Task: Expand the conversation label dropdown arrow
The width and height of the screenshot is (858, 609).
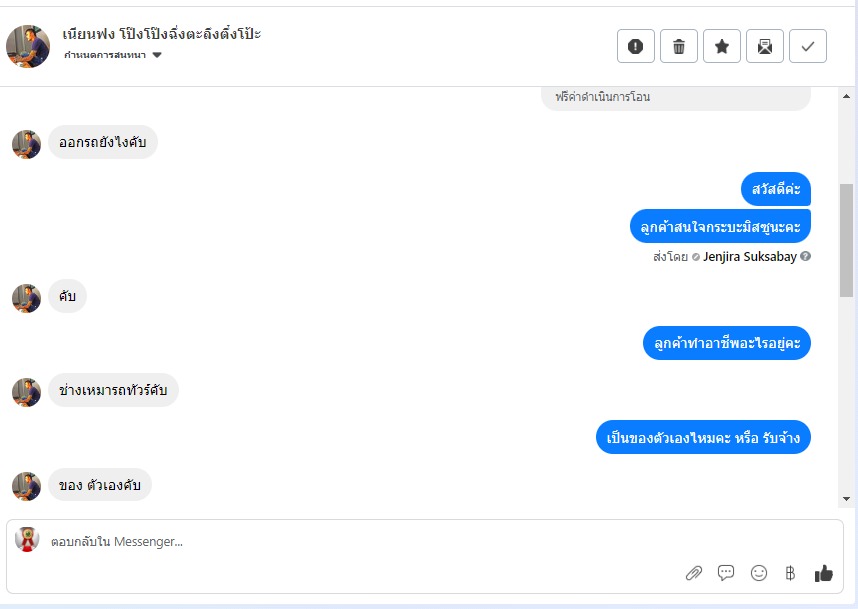Action: [x=157, y=55]
